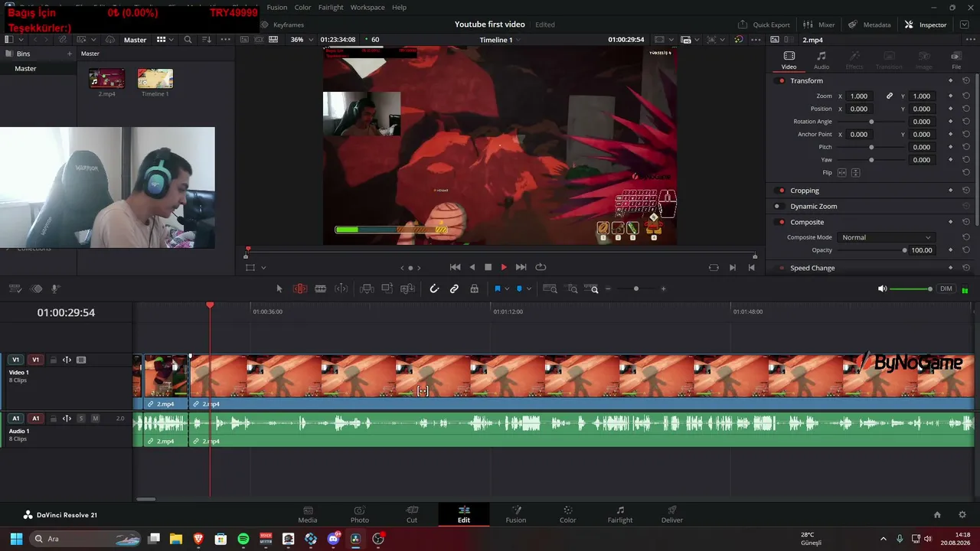Open the Quick Export dialog
Viewport: 980px width, 551px height.
point(764,24)
